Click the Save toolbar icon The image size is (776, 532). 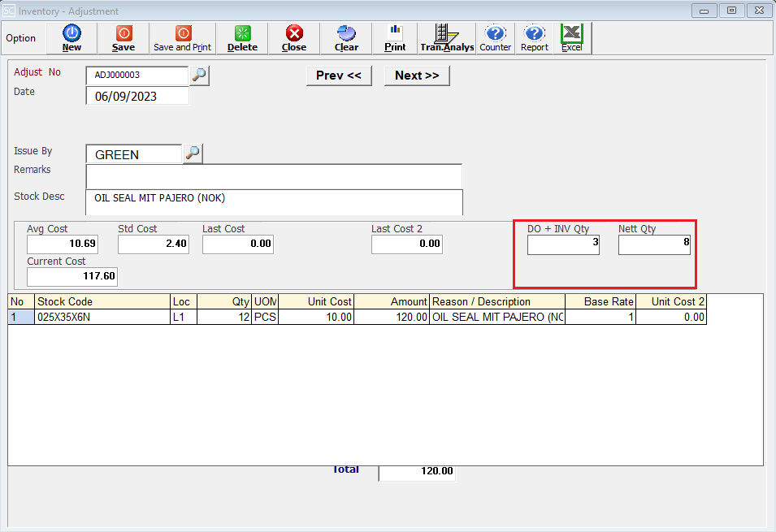coord(124,38)
